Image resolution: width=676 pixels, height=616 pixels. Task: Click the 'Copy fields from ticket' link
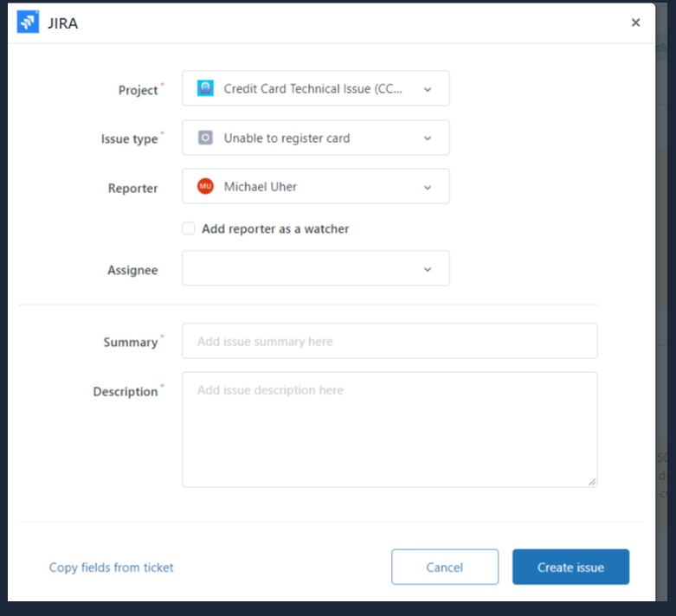pos(111,568)
